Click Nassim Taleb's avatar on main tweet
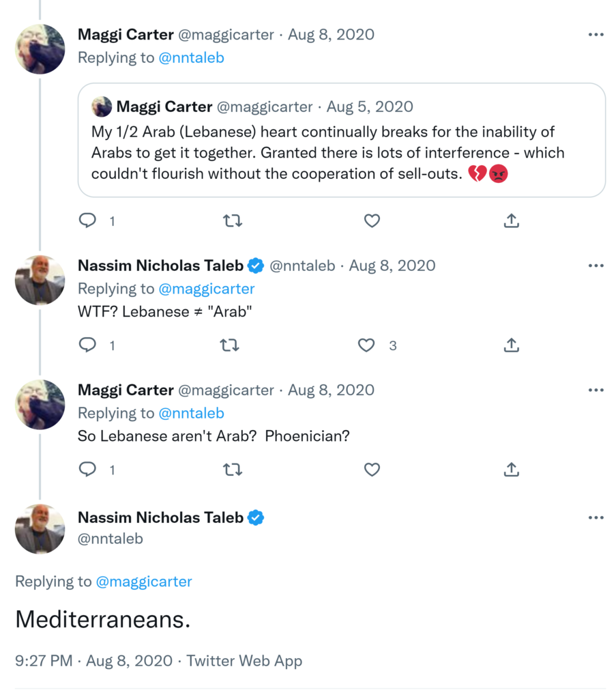This screenshot has height=699, width=616. point(40,528)
